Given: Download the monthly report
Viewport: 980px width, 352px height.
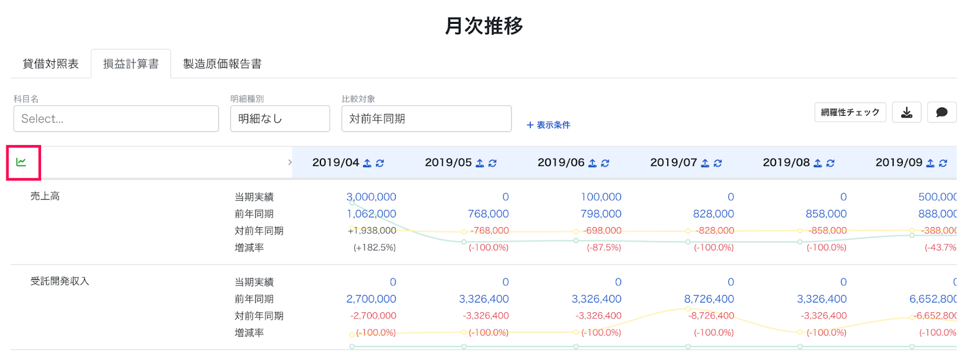Looking at the screenshot, I should [x=907, y=113].
